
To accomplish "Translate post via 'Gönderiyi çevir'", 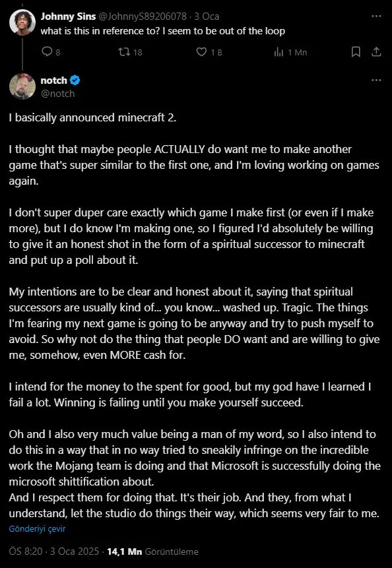I will pyautogui.click(x=38, y=529).
